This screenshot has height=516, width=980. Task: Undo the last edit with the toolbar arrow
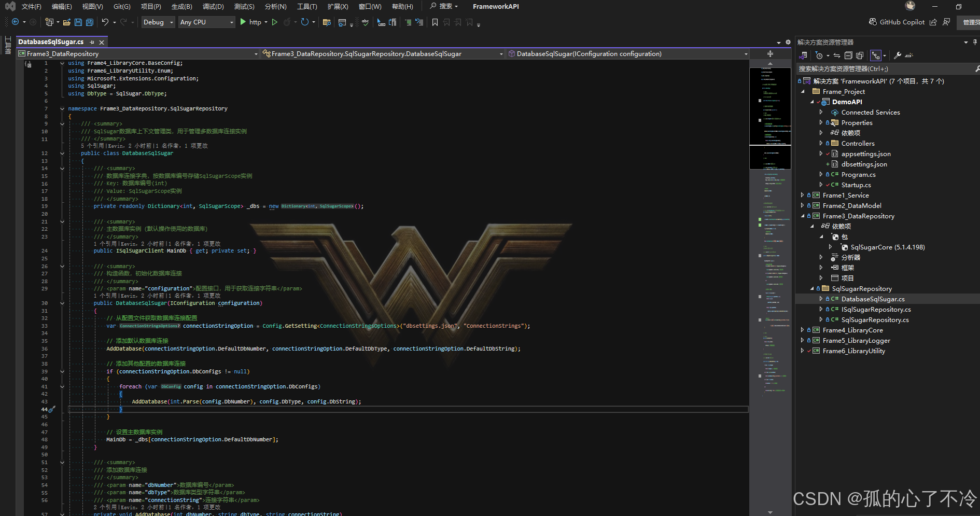[x=105, y=22]
